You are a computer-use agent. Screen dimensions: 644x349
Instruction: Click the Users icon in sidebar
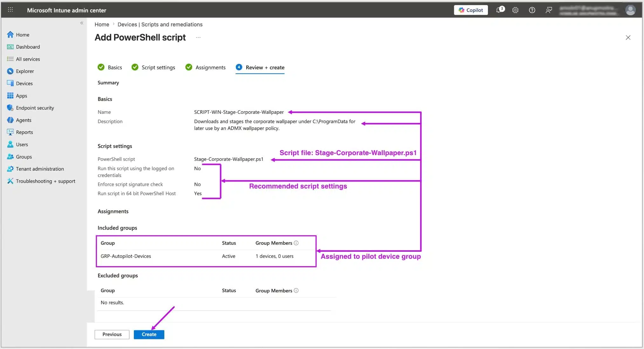(x=10, y=144)
